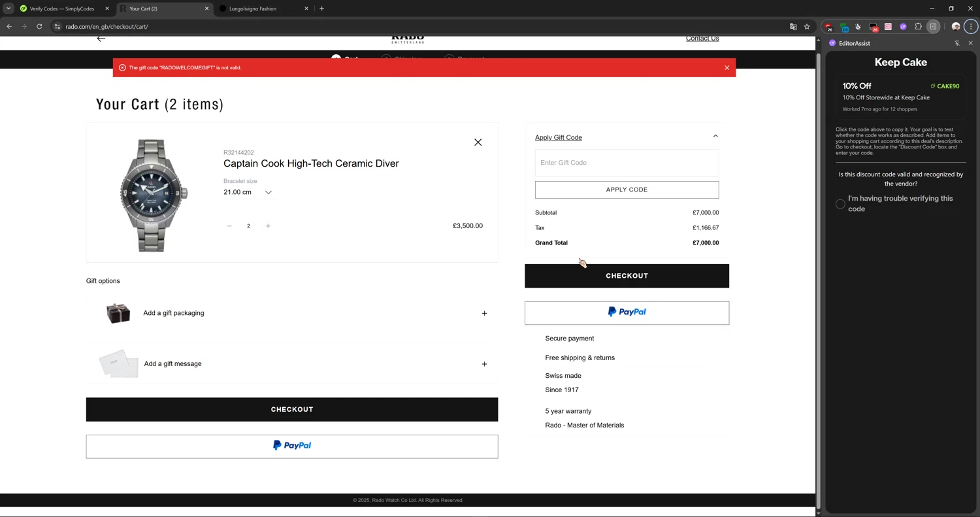Choose the wide PayPal button below gift options

pyautogui.click(x=292, y=446)
